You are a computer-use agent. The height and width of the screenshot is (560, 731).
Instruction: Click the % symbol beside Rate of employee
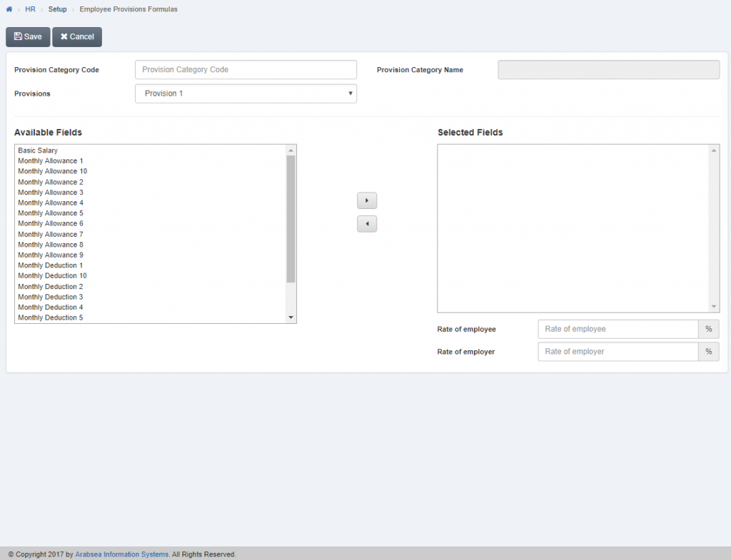(708, 329)
